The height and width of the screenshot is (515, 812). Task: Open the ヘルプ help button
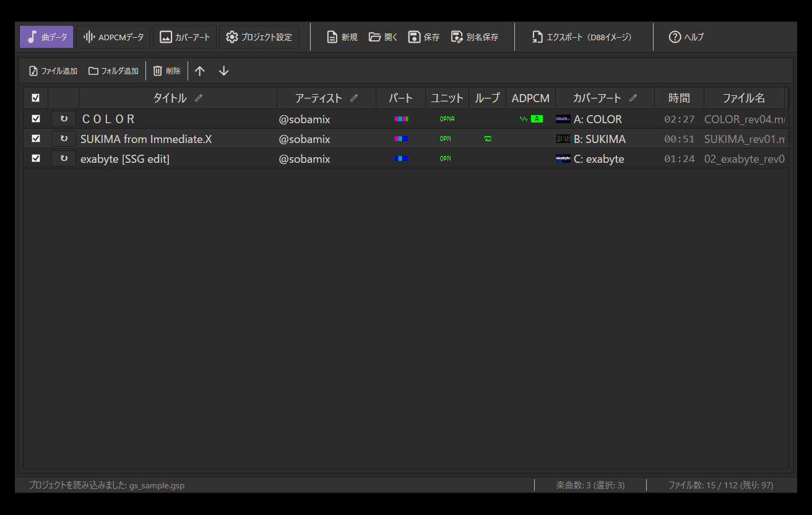click(686, 37)
